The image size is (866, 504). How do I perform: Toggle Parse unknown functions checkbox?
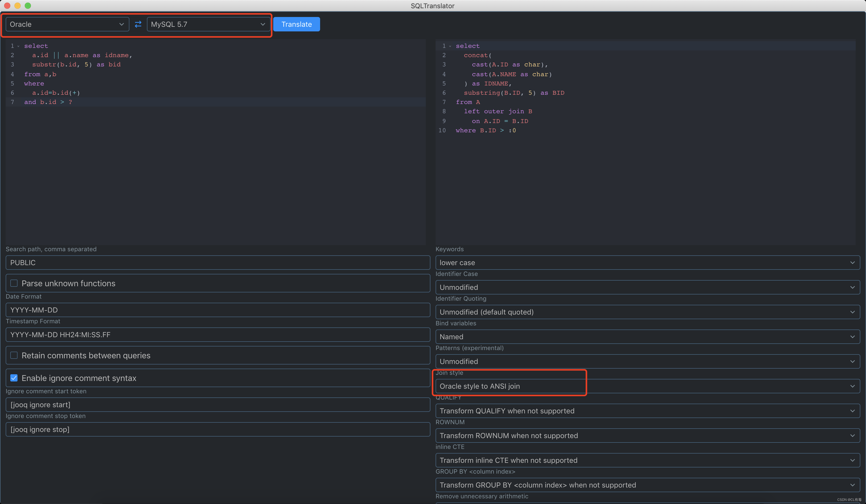pyautogui.click(x=14, y=283)
